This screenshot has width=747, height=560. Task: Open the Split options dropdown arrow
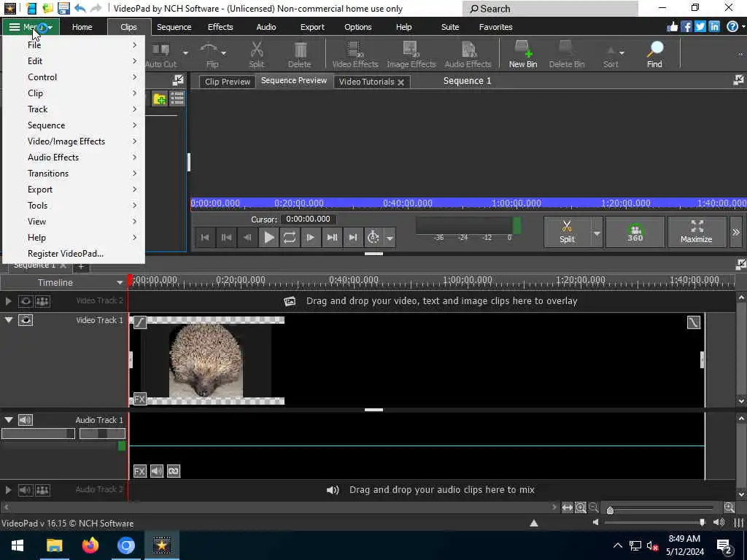point(597,232)
